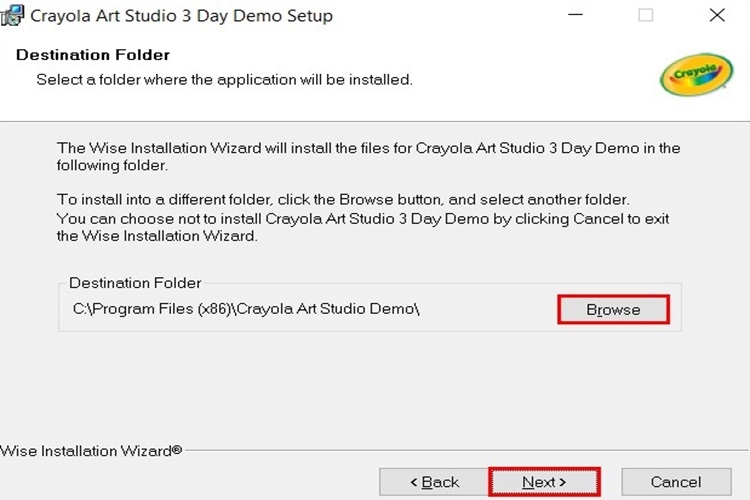Click the Destination Folder group box label
Image resolution: width=750 pixels, height=500 pixels.
[135, 283]
